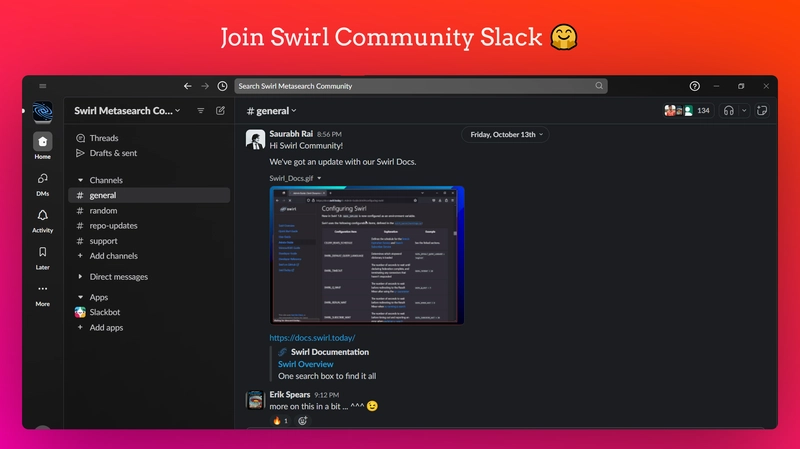Open the history clock icon
The image size is (800, 449).
tap(222, 86)
